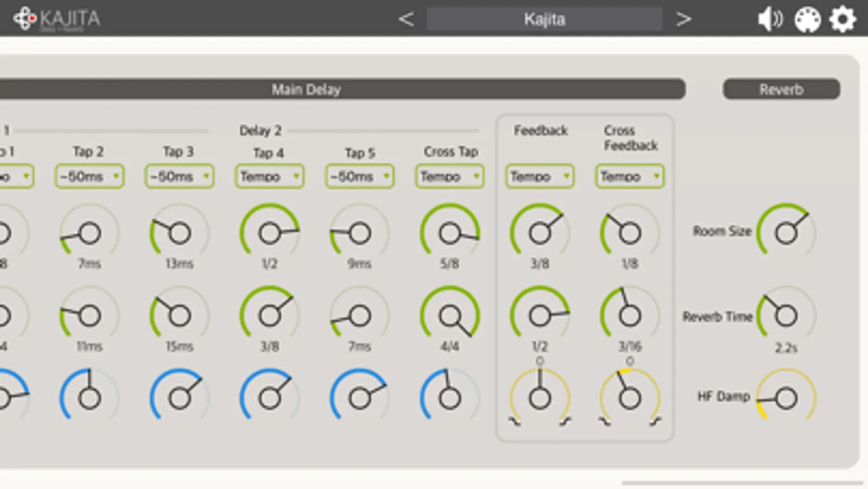Click Feedback knob showing 1/2
Image resolution: width=868 pixels, height=489 pixels.
540,315
